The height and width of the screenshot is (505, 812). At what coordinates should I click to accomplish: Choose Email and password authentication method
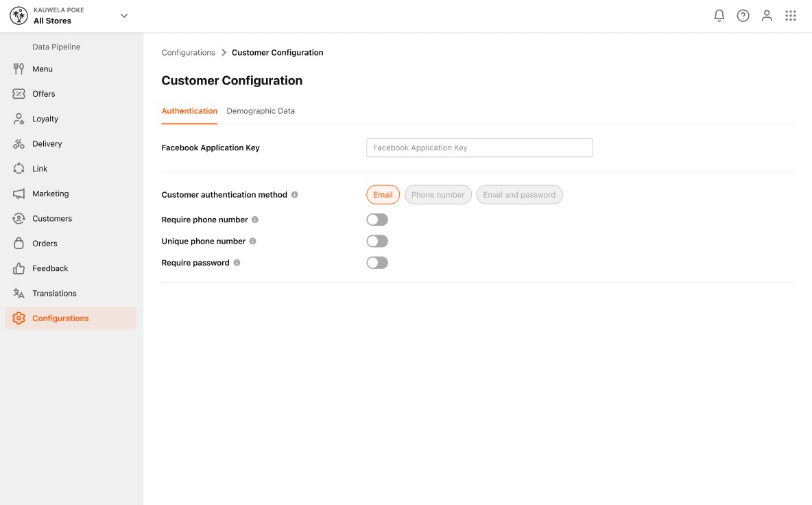point(519,194)
